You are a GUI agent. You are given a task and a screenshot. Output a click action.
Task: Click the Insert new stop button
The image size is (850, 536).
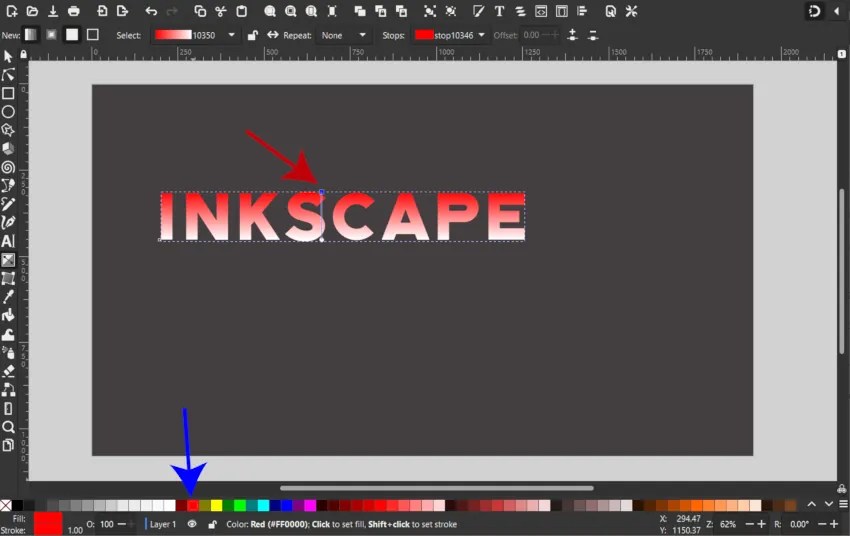click(x=572, y=35)
